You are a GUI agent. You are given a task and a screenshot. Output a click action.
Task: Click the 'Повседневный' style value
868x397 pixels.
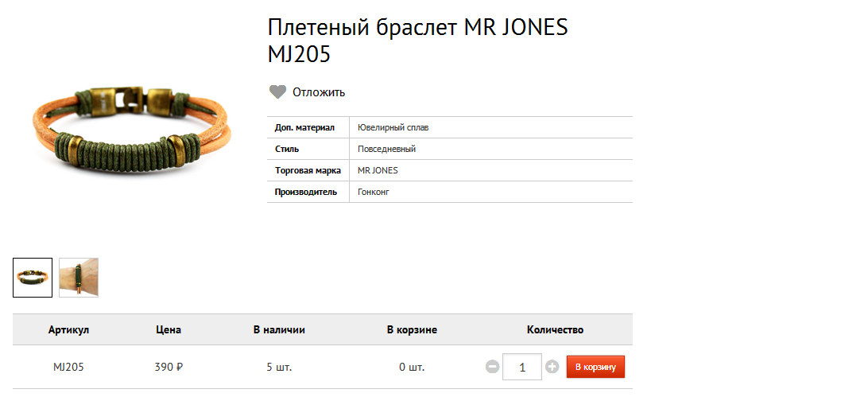386,149
